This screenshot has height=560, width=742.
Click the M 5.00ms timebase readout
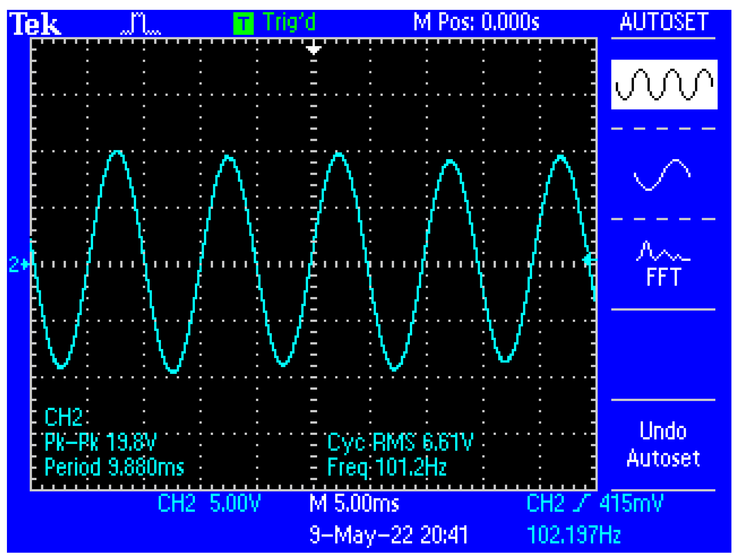point(354,503)
